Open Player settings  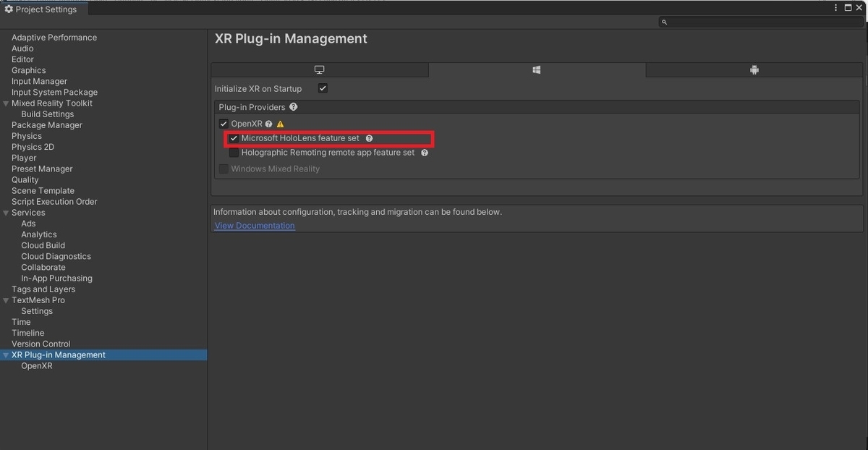coord(24,158)
